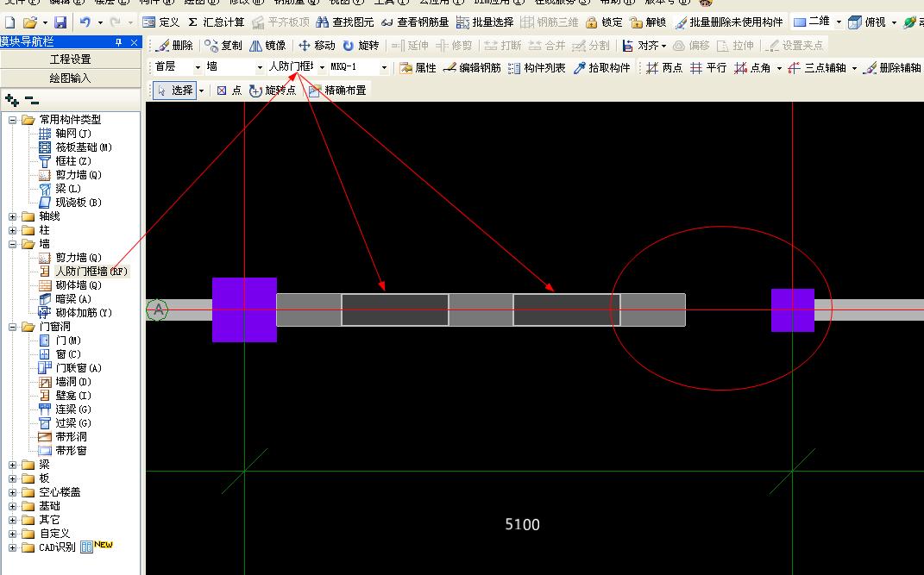Image resolution: width=924 pixels, height=575 pixels.
Task: Expand the 轴线 tree folder
Action: click(12, 216)
